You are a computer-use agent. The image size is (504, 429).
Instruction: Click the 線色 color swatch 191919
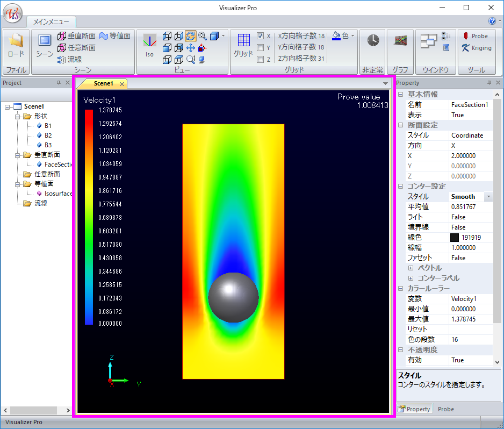pyautogui.click(x=455, y=238)
